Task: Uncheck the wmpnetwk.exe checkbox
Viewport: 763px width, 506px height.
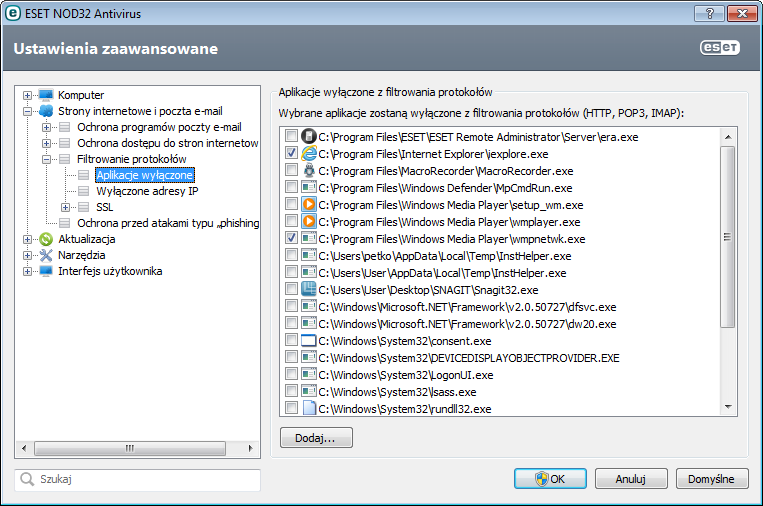Action: 291,237
